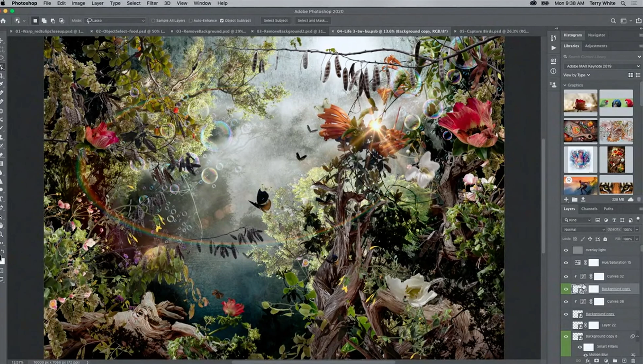This screenshot has height=364, width=643.
Task: Click the Select Subject button
Action: pyautogui.click(x=275, y=21)
